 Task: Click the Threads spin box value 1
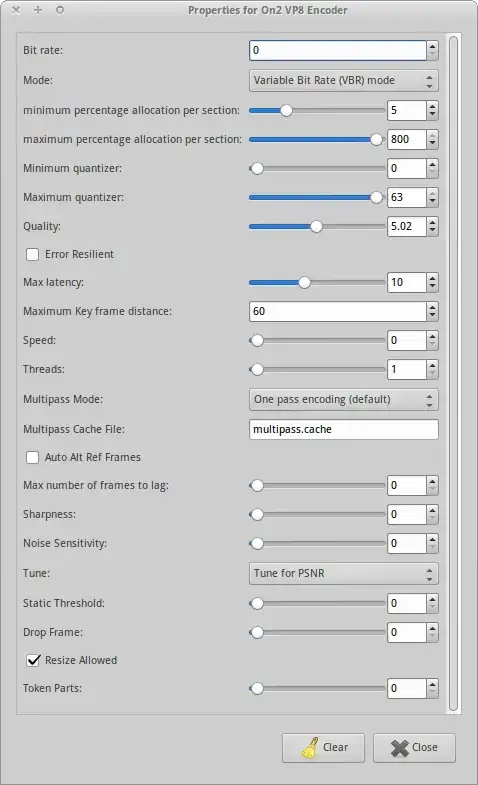click(x=407, y=369)
